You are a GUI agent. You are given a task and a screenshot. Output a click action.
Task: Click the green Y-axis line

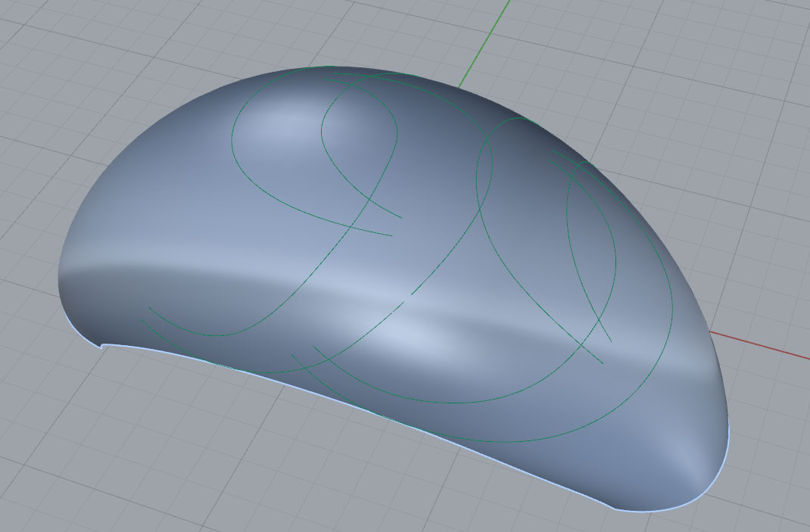coord(485,43)
